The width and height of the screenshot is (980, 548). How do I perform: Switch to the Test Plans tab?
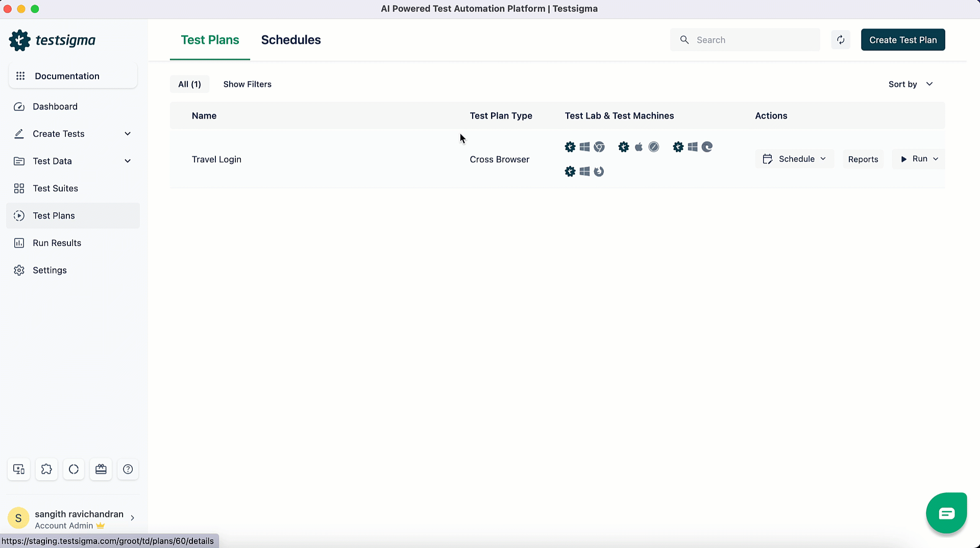(210, 40)
